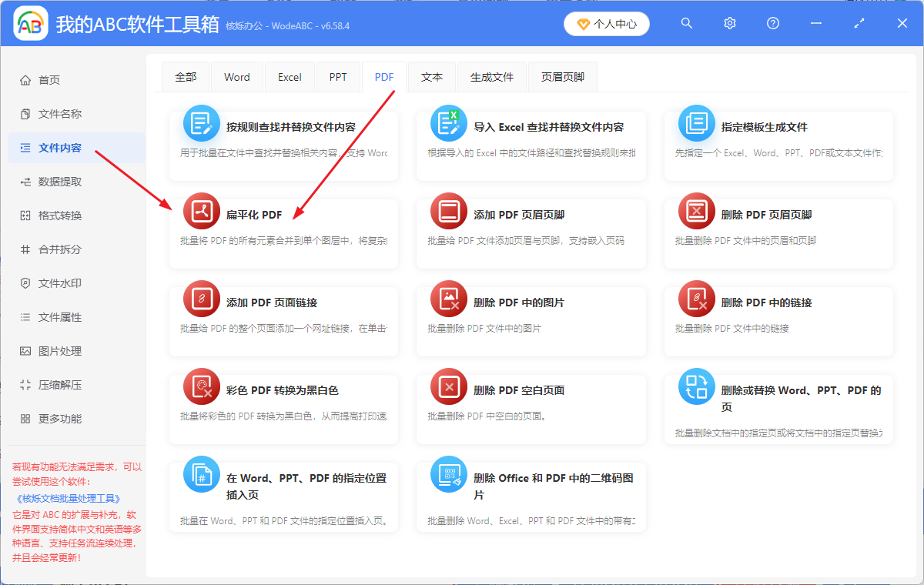
Task: Open the 添加 PDF 页眉页脚 tool icon
Action: [x=448, y=210]
